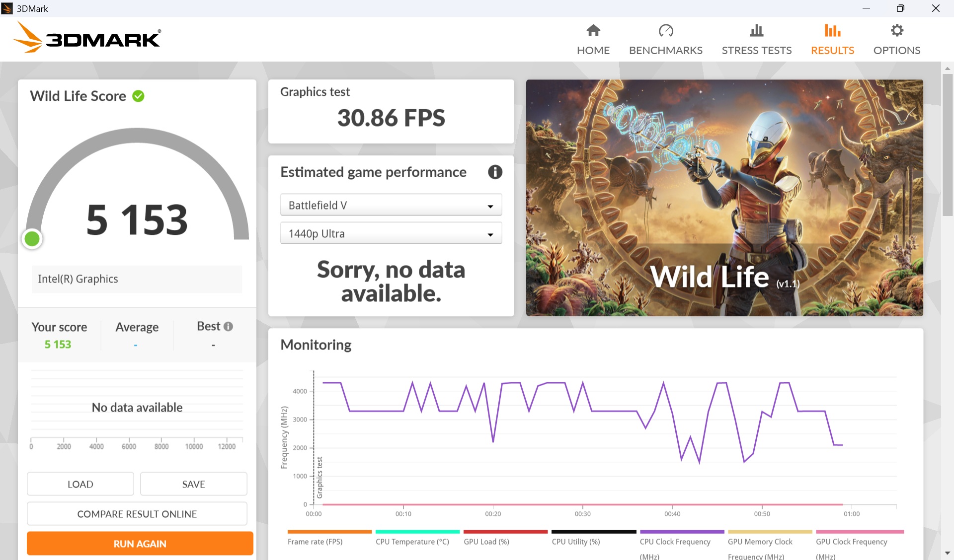
Task: Click the LOAD button
Action: pos(80,484)
